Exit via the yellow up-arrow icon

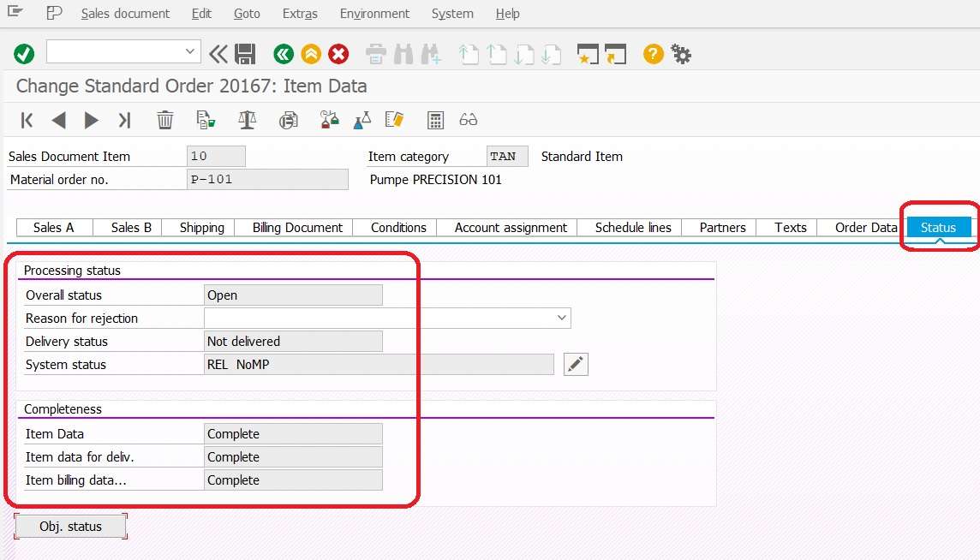[x=310, y=53]
